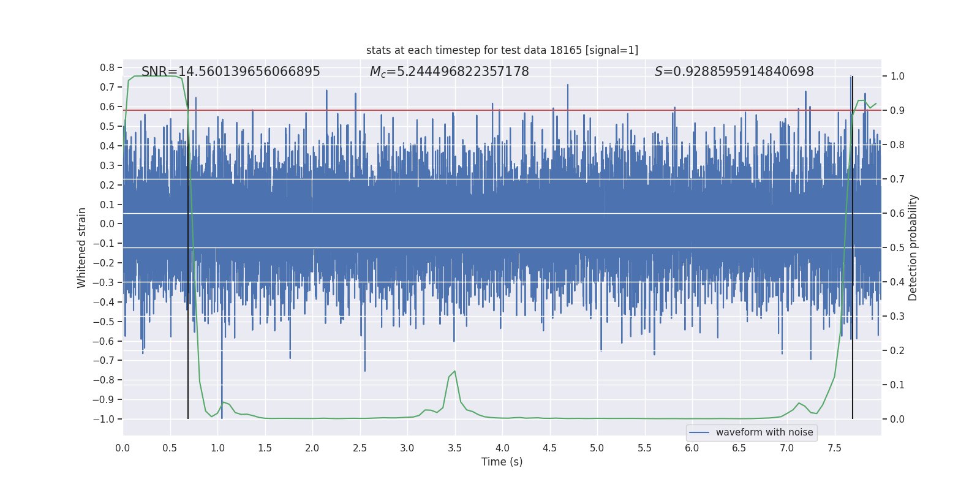Click 0.8 on the Detection probability axis
Screen dimensions: 980x490
click(897, 145)
